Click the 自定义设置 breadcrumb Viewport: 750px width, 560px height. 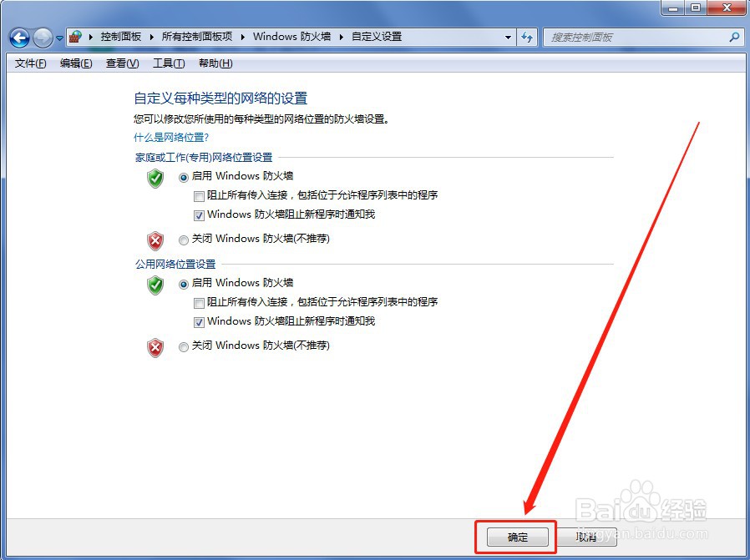pyautogui.click(x=377, y=37)
